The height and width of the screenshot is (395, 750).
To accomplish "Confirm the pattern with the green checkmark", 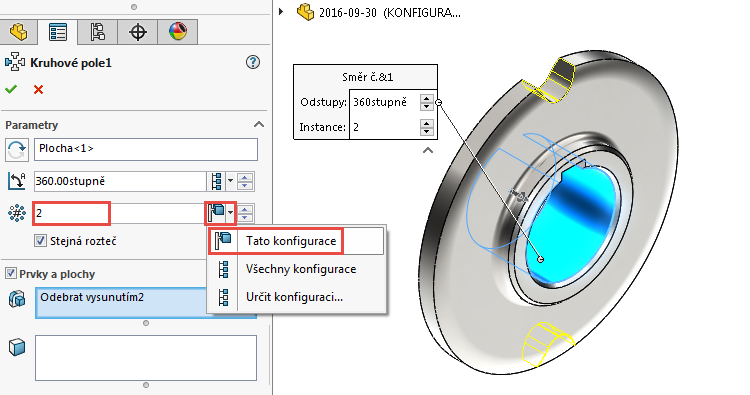I will (x=11, y=89).
